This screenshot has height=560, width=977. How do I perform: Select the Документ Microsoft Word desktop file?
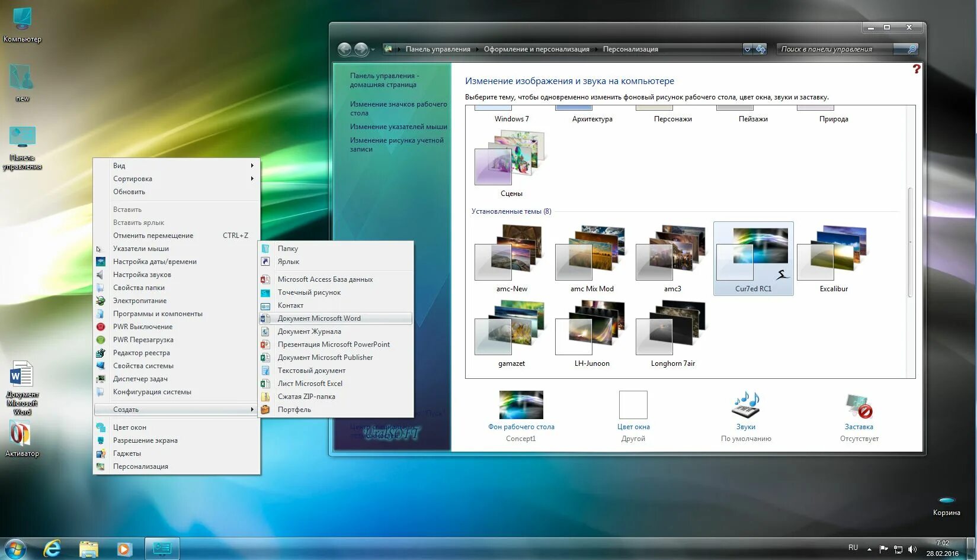pyautogui.click(x=22, y=388)
